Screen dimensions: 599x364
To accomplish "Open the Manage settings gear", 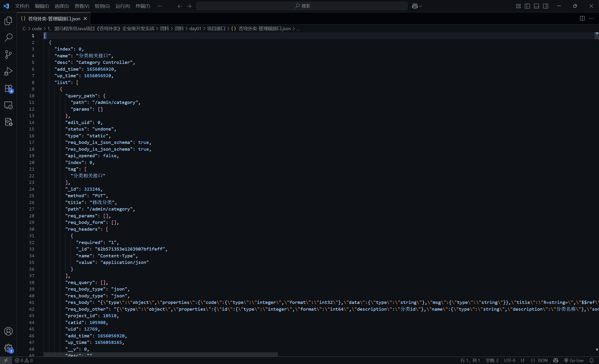I will [x=8, y=348].
